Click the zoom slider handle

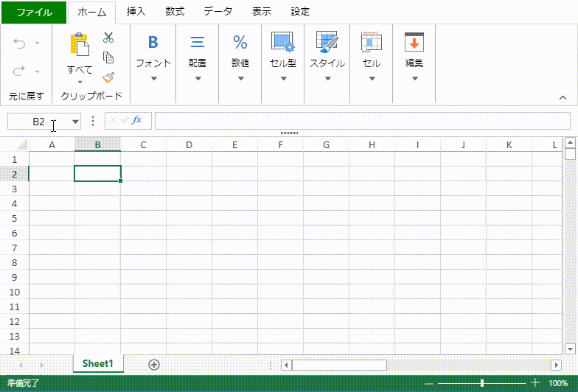pyautogui.click(x=482, y=383)
